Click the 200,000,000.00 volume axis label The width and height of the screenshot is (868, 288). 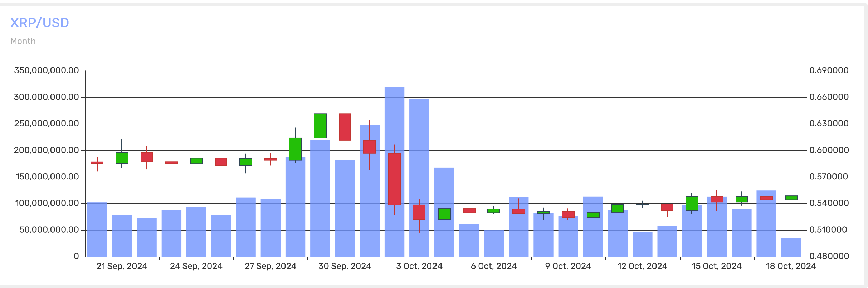[x=47, y=150]
